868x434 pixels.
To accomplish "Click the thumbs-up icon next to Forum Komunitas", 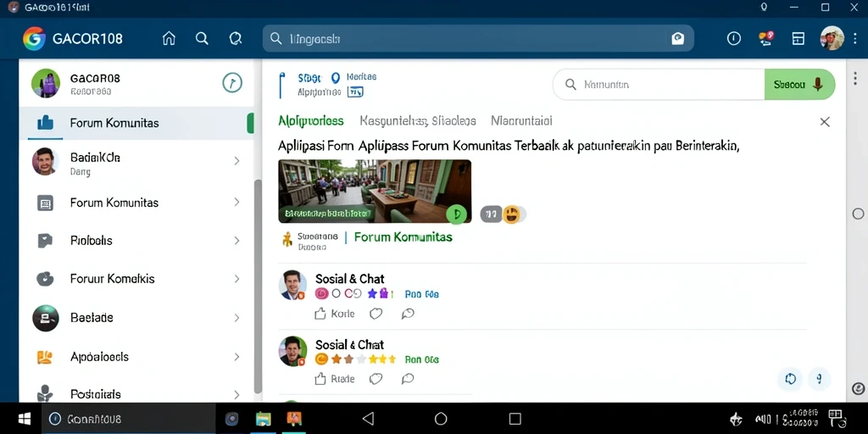I will pyautogui.click(x=46, y=123).
